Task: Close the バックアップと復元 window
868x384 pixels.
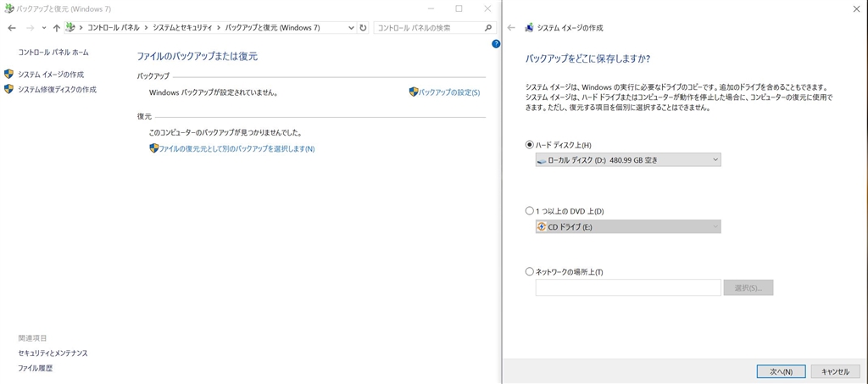Action: tap(487, 8)
